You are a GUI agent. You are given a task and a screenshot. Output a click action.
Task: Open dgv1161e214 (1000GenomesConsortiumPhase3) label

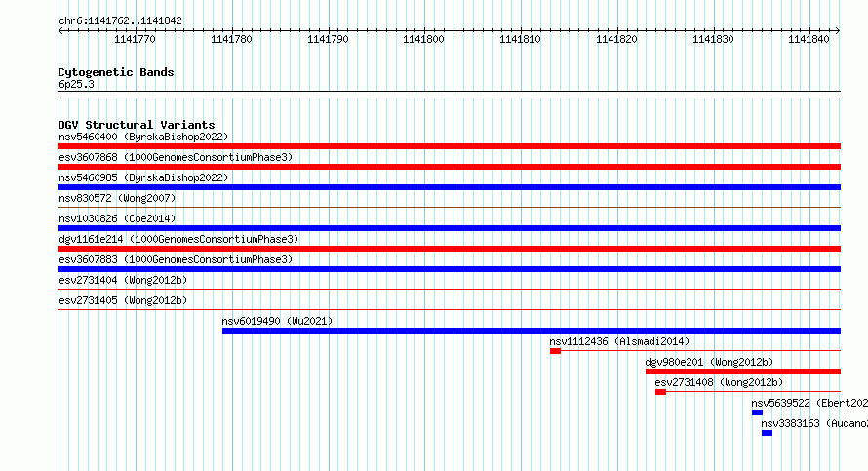click(178, 239)
